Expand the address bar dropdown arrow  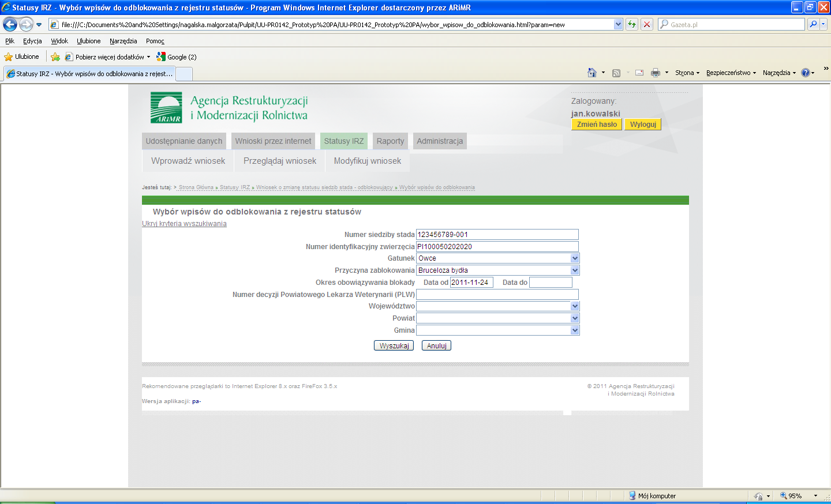pyautogui.click(x=619, y=24)
